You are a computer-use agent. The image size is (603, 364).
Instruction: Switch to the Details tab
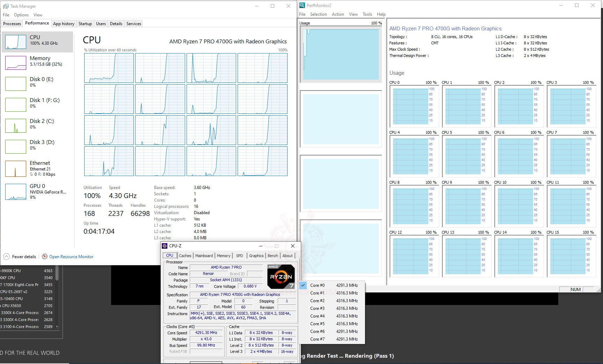pos(116,24)
